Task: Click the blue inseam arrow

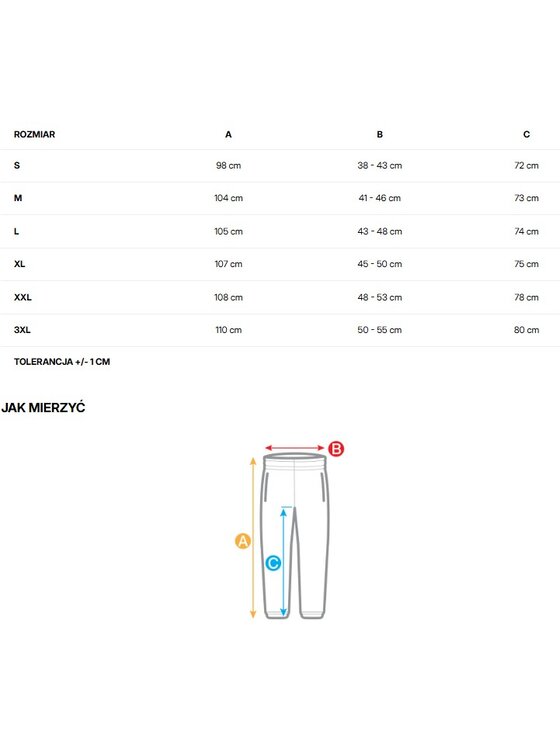Action: (284, 561)
